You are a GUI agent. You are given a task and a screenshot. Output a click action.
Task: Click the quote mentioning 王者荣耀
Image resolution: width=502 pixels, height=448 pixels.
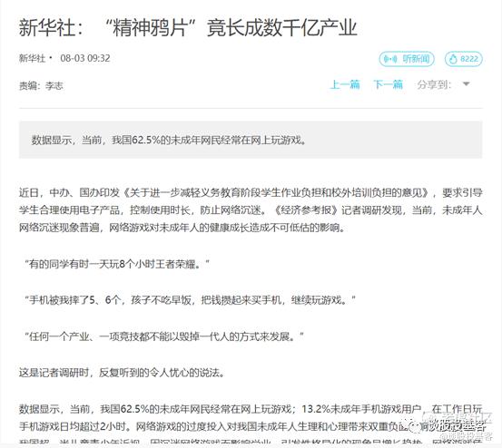[117, 264]
